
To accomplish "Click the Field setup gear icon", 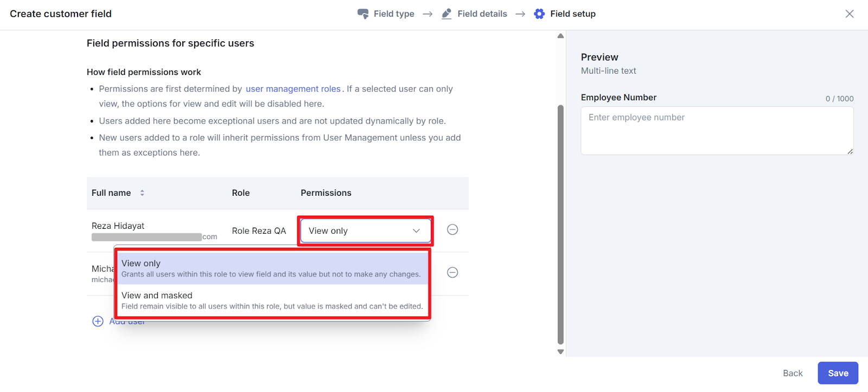I will click(x=539, y=14).
